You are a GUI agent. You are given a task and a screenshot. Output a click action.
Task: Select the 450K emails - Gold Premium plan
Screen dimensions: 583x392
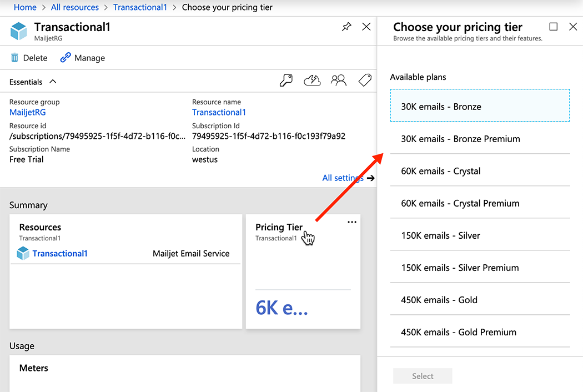[x=480, y=332]
